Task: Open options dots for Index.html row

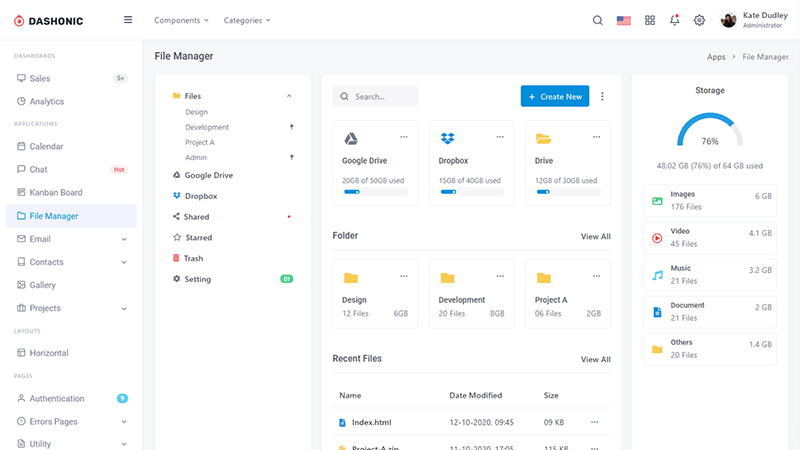Action: [x=594, y=422]
